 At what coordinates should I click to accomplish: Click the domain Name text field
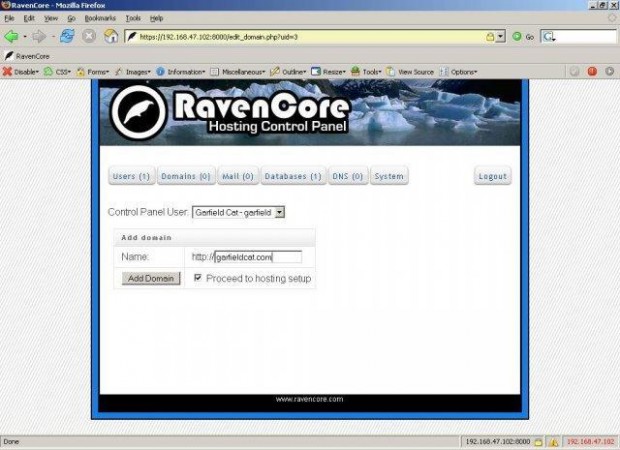pos(257,257)
